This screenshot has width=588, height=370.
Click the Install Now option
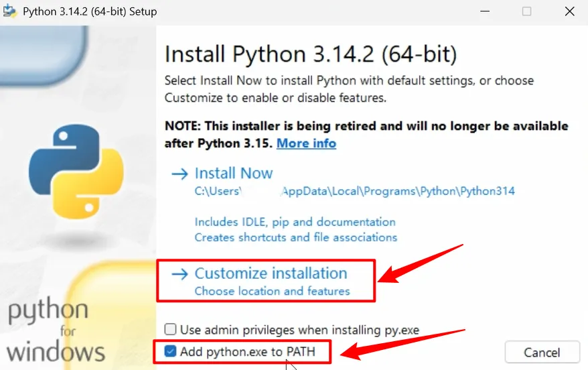pos(233,174)
